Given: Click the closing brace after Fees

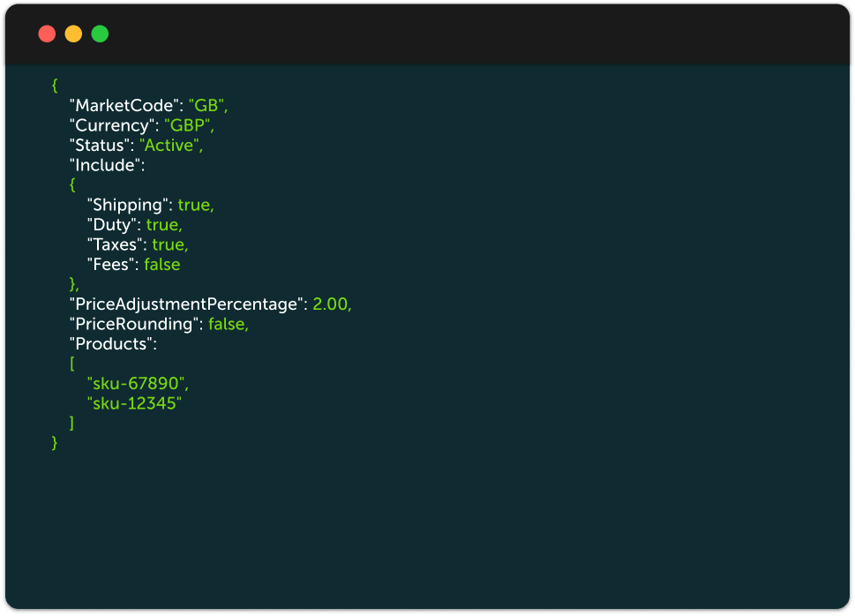Looking at the screenshot, I should [74, 284].
